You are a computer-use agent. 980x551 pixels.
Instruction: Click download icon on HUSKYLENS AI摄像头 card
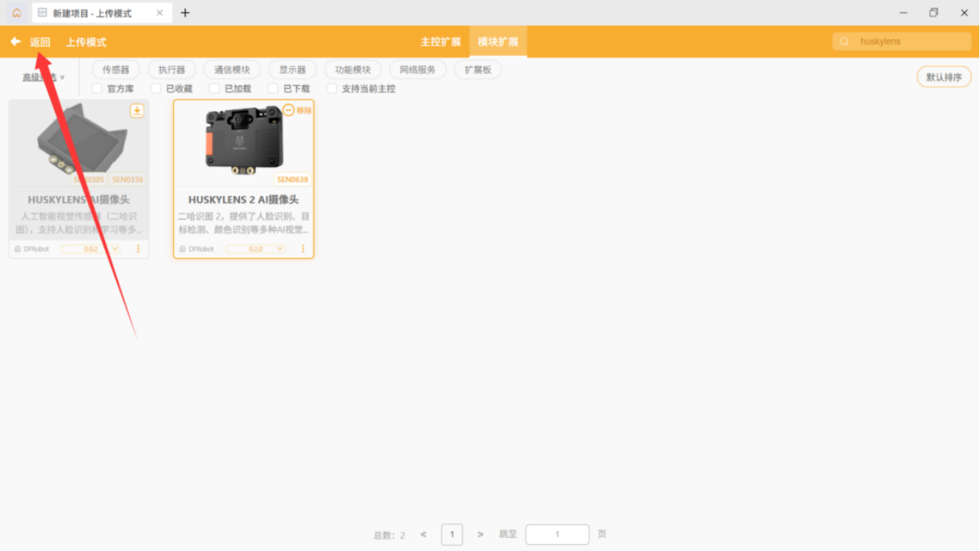click(x=137, y=111)
